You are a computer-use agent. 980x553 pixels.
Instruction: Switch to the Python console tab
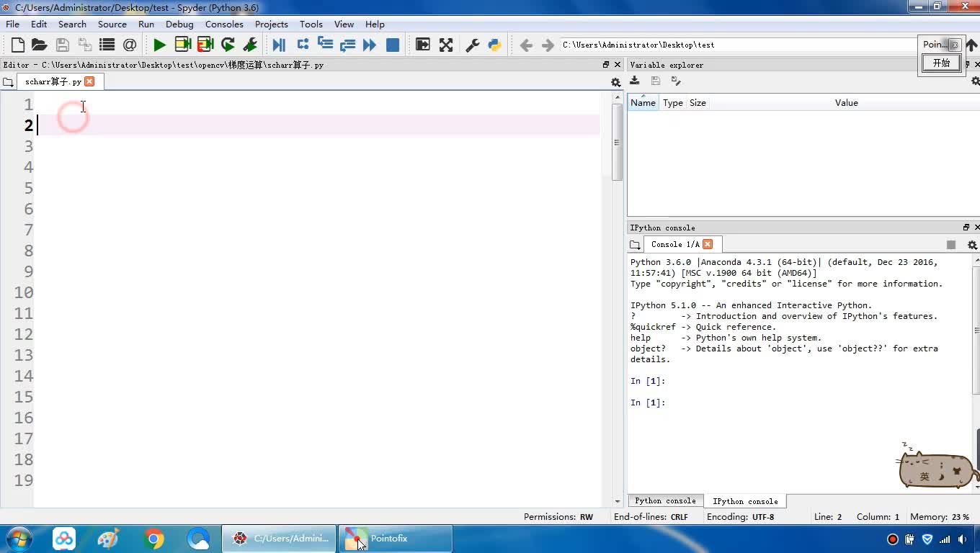click(665, 501)
